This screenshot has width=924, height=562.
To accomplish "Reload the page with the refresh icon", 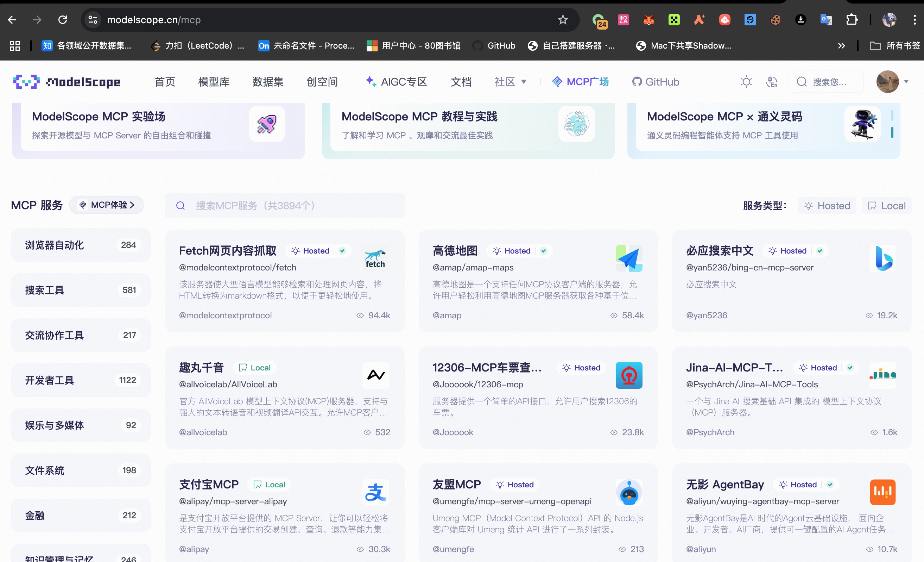I will coord(63,19).
